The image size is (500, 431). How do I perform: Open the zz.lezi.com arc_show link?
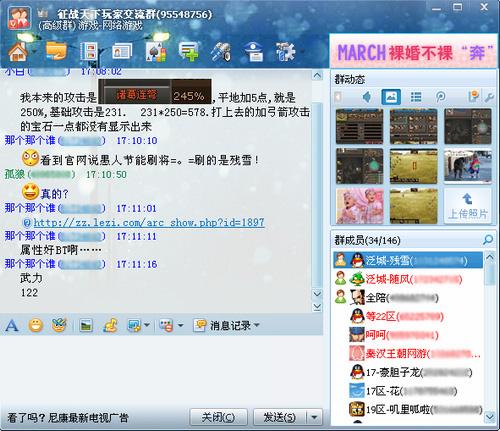point(149,222)
